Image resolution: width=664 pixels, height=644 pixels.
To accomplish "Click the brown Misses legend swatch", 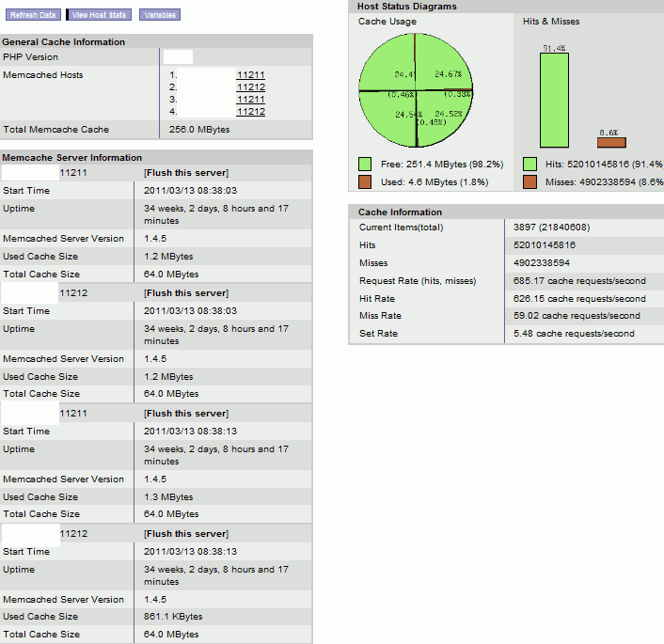I will pyautogui.click(x=530, y=181).
